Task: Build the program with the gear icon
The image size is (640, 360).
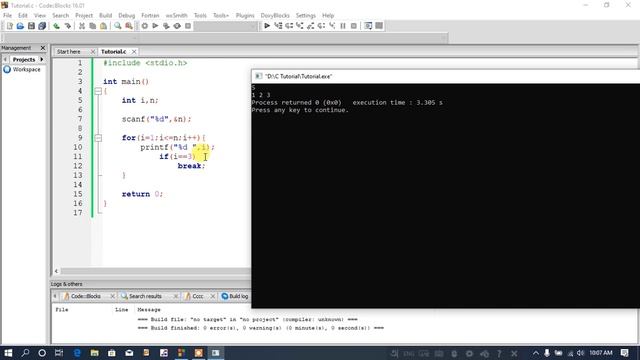Action: click(x=144, y=26)
